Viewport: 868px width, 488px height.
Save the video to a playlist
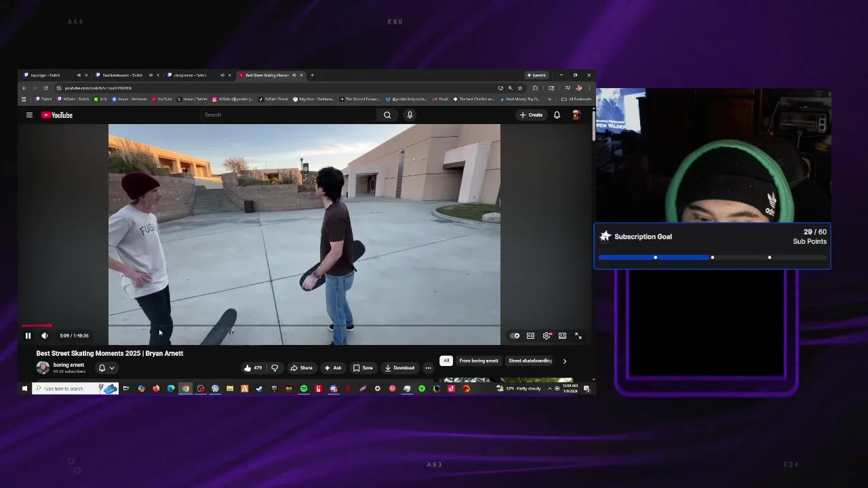(x=363, y=368)
